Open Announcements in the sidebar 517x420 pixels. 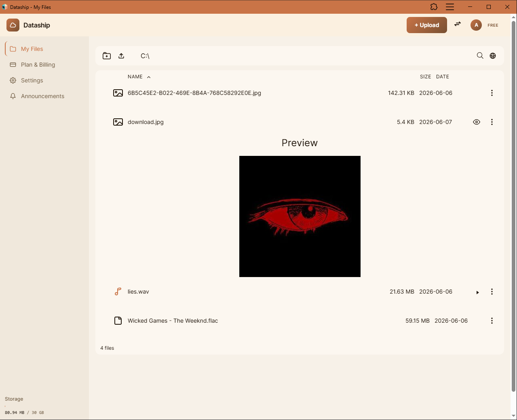[44, 96]
